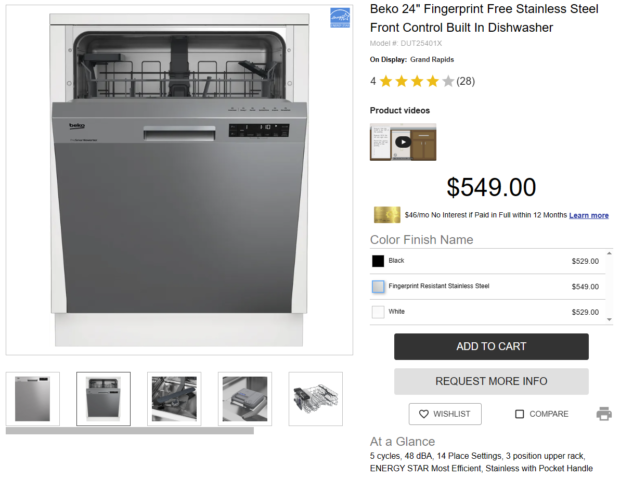Screen dimensions: 620x477
Task: Click Add to Cart button
Action: point(491,346)
